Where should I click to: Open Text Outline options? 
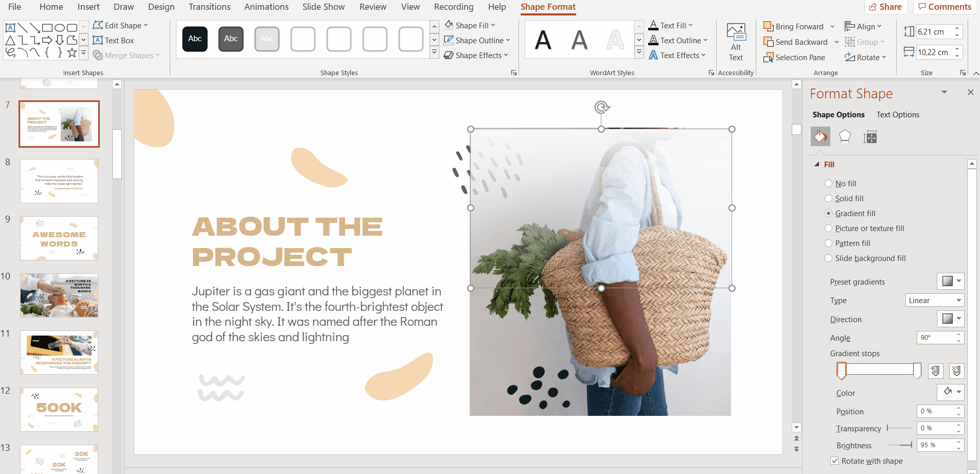(x=678, y=40)
